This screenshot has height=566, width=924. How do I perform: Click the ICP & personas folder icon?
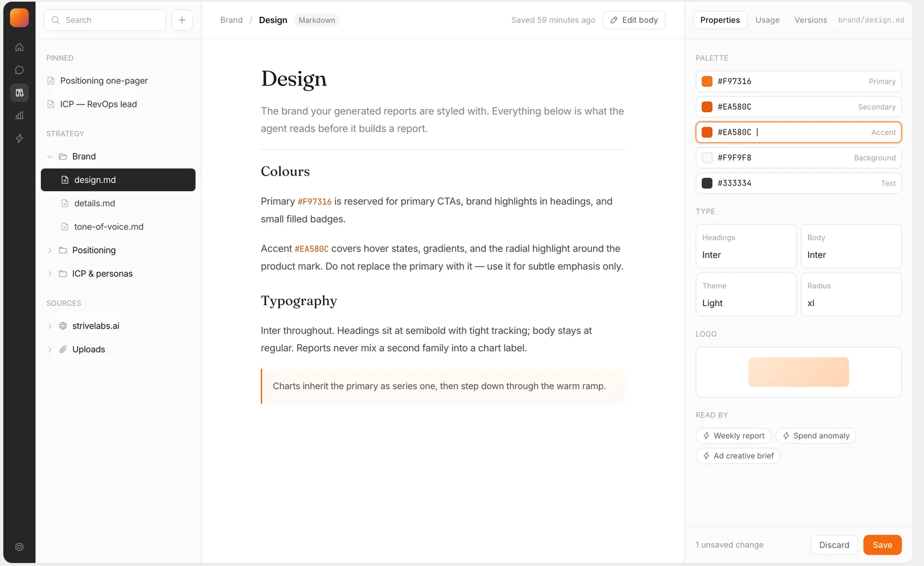(63, 274)
